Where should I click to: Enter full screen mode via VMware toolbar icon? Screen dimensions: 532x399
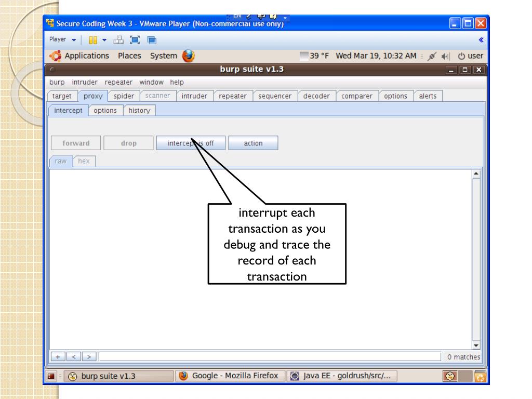click(x=135, y=40)
